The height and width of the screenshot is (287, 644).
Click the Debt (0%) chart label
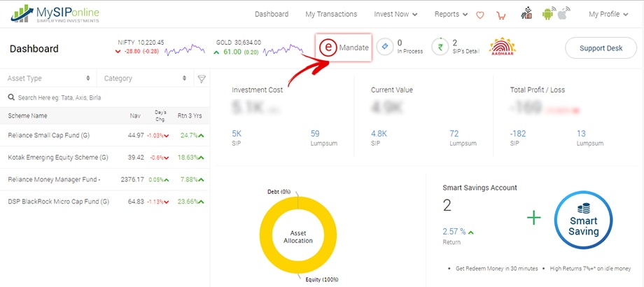click(x=279, y=192)
